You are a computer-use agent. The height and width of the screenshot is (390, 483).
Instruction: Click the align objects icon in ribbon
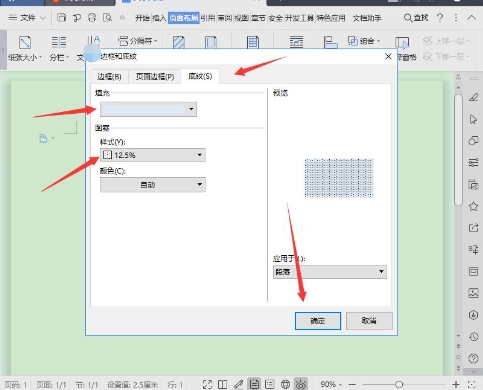pos(330,42)
